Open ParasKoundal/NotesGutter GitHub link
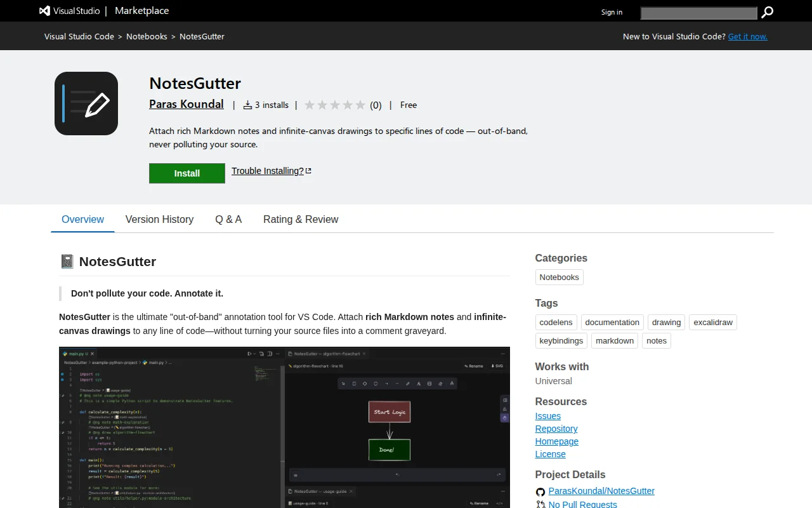Screen dimensions: 812x508 (601, 491)
